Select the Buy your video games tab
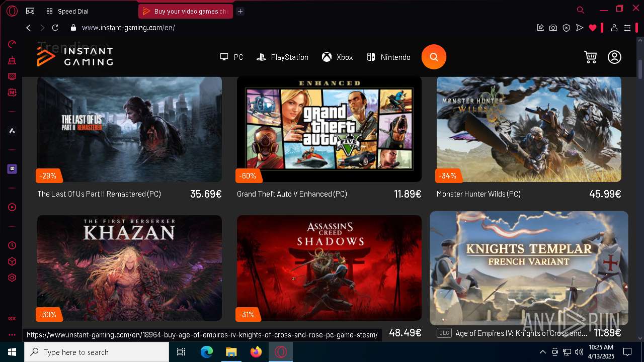Screen dimensions: 644x362 [185, 11]
